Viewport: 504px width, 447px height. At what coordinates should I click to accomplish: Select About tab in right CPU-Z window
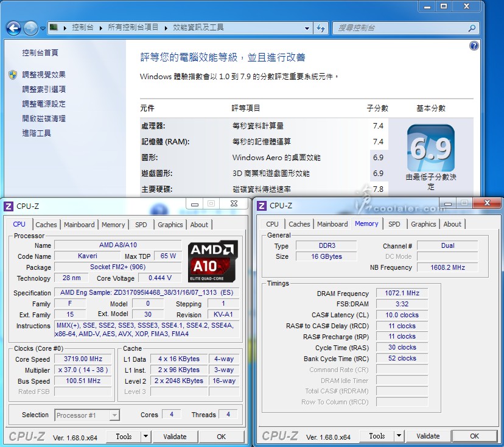pos(452,224)
